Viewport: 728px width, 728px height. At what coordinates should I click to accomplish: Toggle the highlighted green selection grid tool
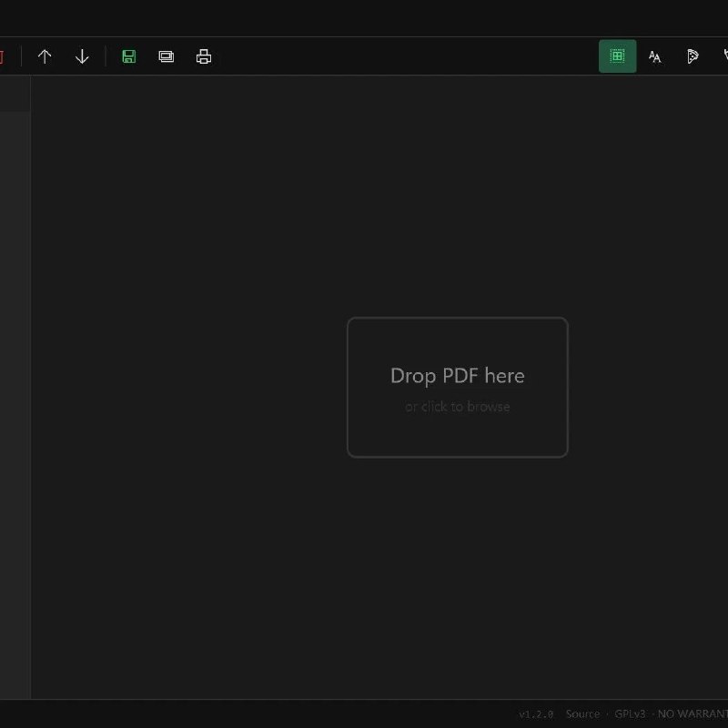click(618, 56)
